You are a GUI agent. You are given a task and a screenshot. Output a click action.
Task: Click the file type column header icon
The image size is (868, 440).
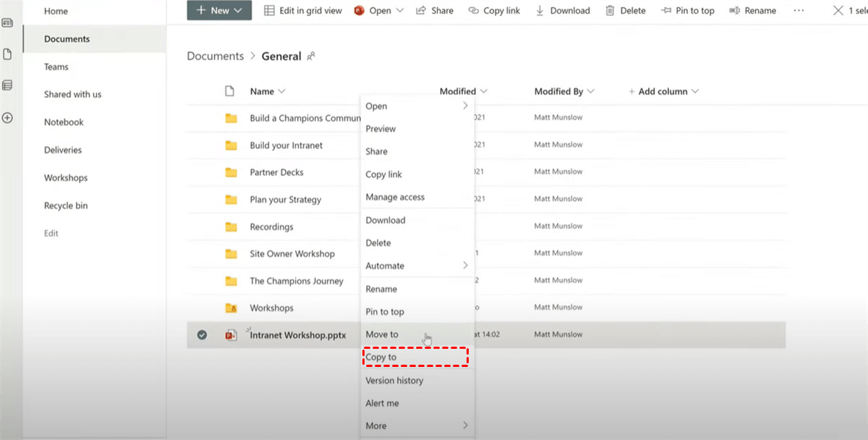(230, 91)
